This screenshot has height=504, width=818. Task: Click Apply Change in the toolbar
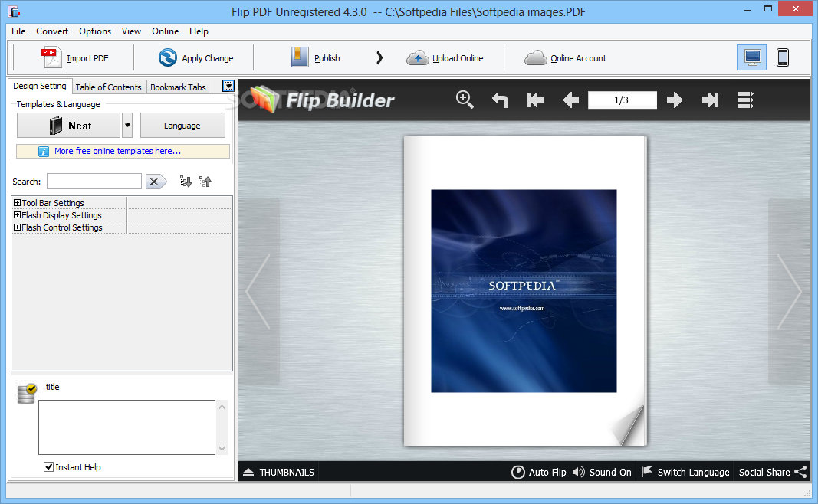195,58
